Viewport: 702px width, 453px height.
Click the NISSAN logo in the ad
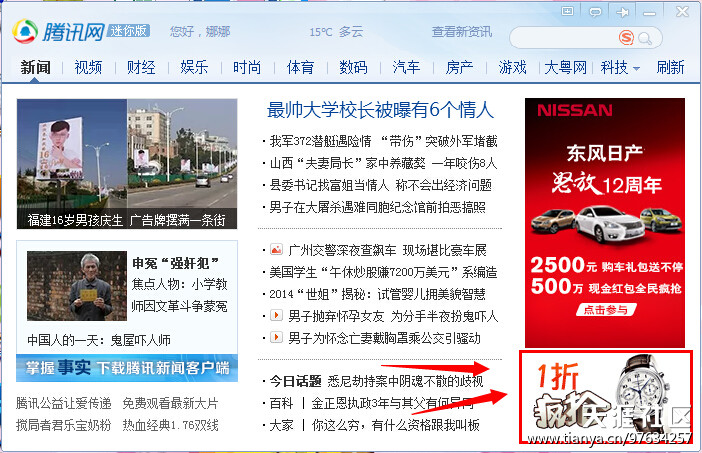[575, 111]
